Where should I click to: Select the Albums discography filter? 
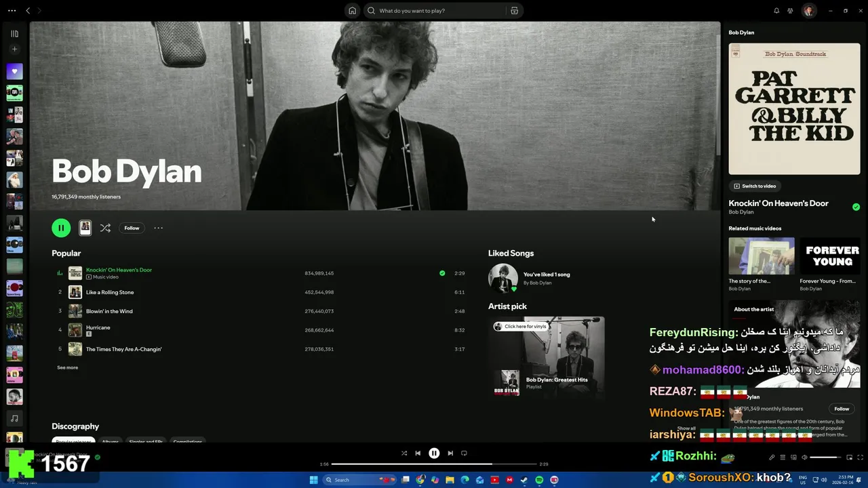[110, 441]
